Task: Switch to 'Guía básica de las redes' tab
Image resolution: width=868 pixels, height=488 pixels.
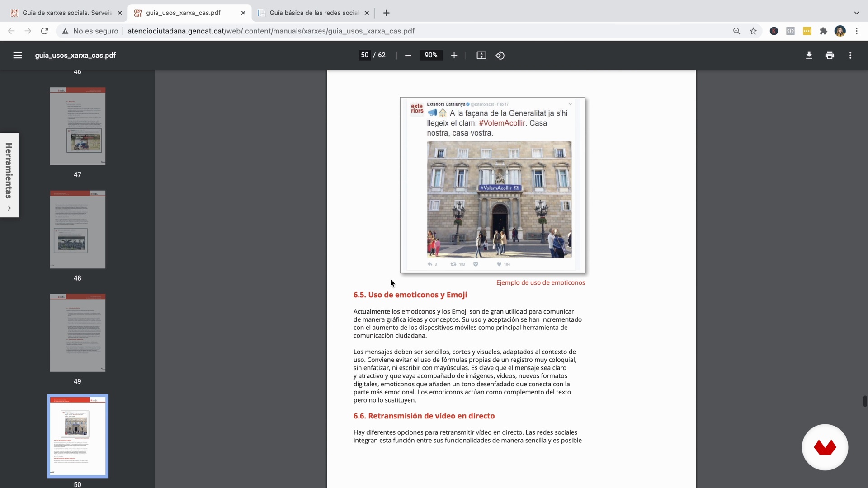Action: click(313, 13)
